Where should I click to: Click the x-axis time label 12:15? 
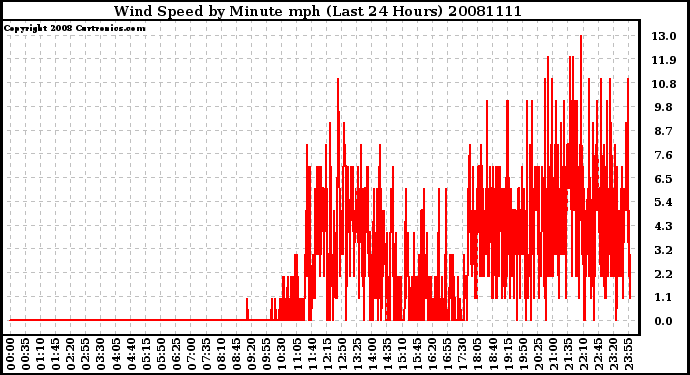click(327, 354)
